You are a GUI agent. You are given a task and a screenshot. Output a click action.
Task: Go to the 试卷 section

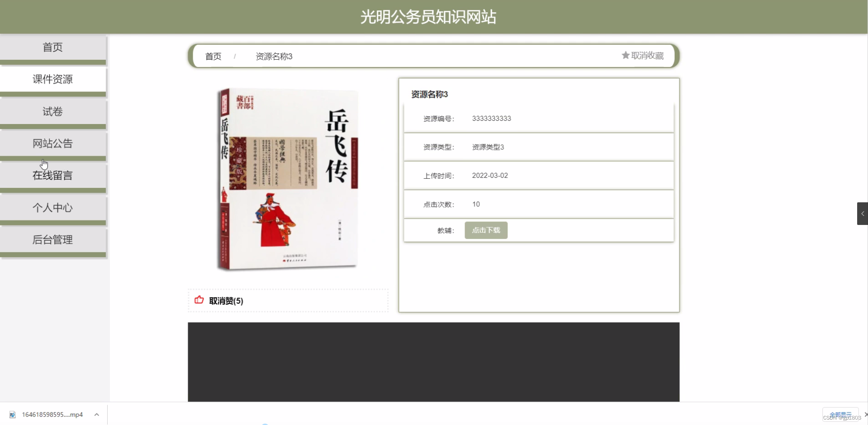pyautogui.click(x=52, y=112)
